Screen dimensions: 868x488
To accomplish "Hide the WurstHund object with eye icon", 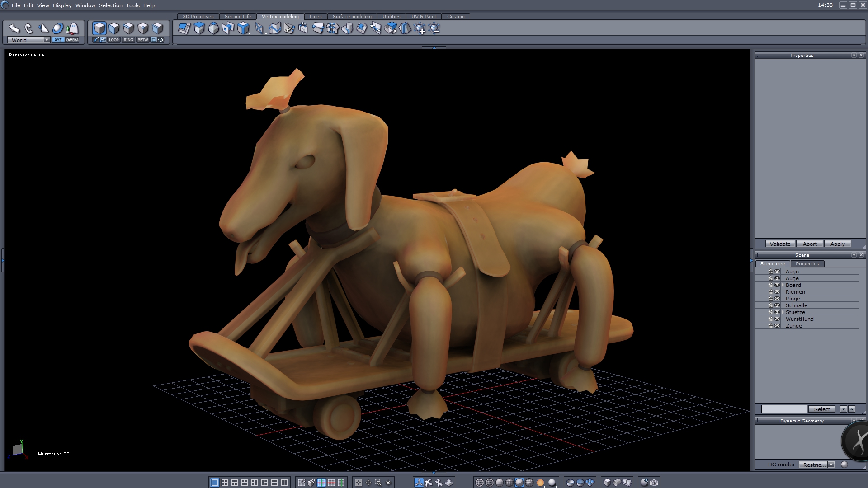I will pos(777,319).
